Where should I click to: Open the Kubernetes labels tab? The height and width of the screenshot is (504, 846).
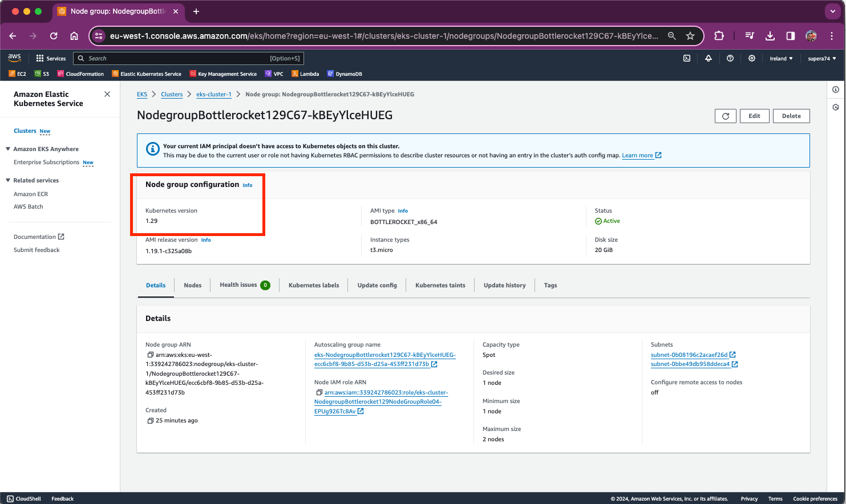tap(314, 285)
